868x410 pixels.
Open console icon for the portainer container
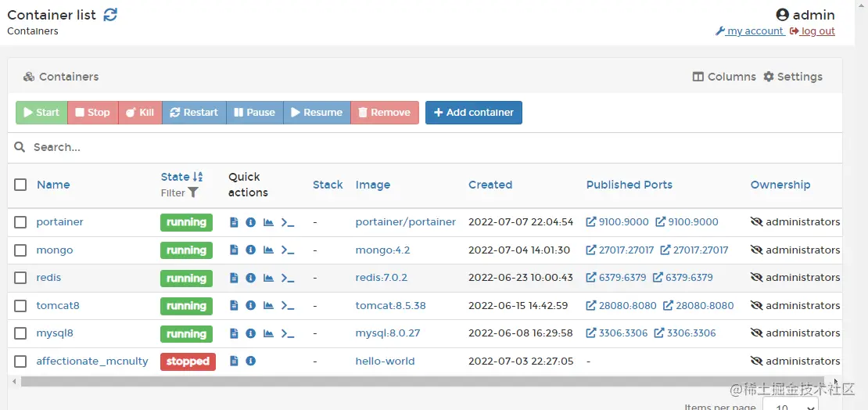(288, 222)
